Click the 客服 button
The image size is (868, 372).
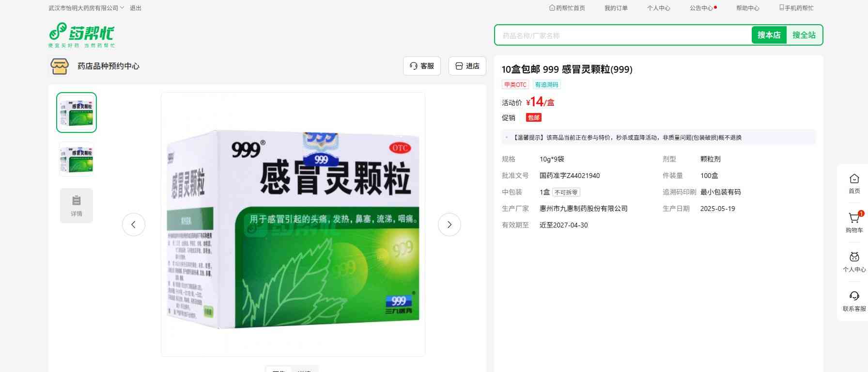click(421, 66)
